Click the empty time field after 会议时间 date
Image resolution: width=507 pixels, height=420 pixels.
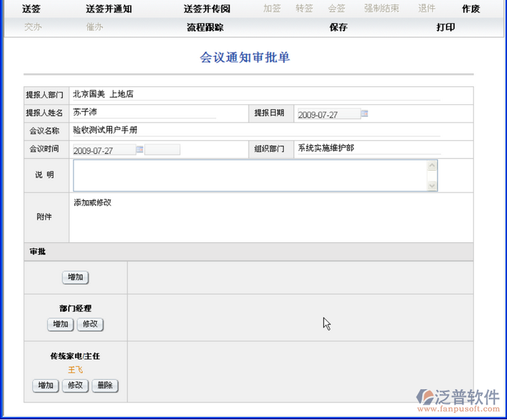click(162, 150)
